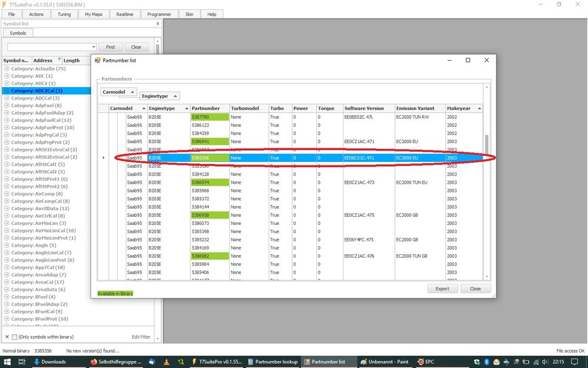Viewport: 588px width, 368px height.
Task: Click Emission Variant column header
Action: point(420,108)
